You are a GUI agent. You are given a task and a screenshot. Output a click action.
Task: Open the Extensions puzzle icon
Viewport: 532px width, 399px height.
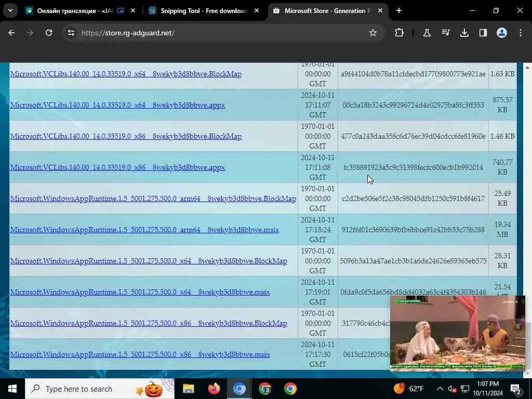click(x=400, y=33)
